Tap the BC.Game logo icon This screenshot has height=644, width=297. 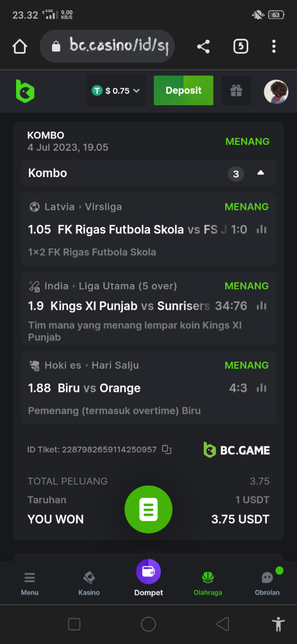pyautogui.click(x=25, y=91)
